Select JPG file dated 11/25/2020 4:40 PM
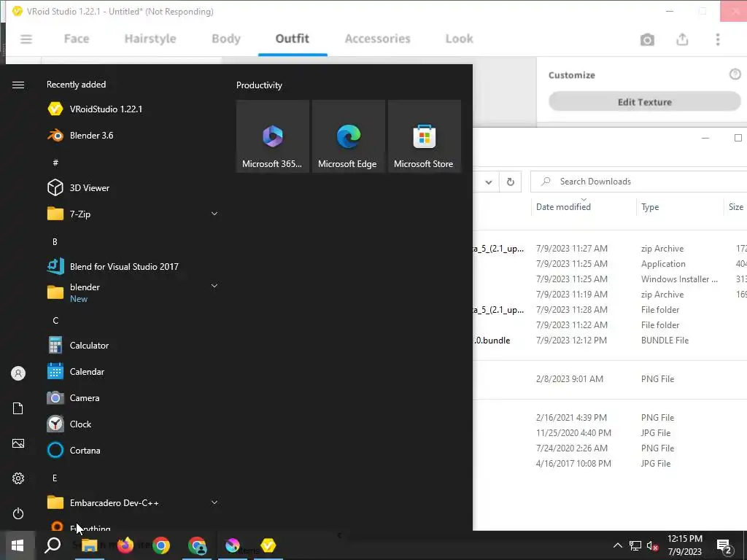This screenshot has width=747, height=560. point(610,433)
